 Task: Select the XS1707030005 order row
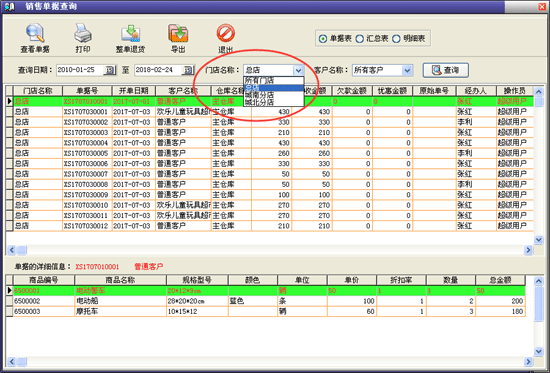tap(270, 153)
